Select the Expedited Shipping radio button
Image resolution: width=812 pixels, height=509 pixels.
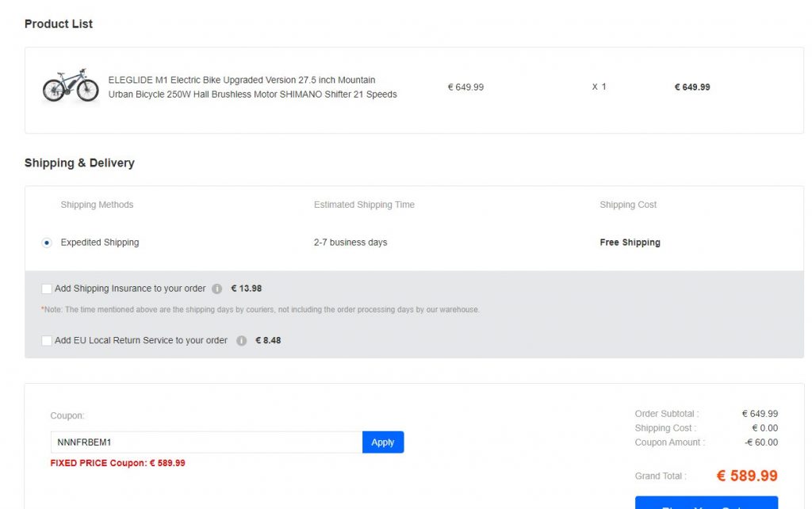click(47, 243)
